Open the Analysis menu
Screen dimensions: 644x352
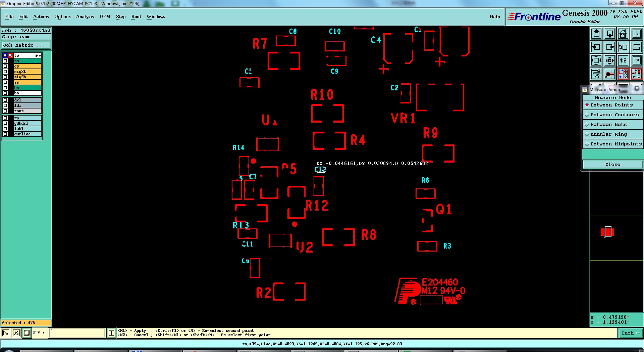85,16
